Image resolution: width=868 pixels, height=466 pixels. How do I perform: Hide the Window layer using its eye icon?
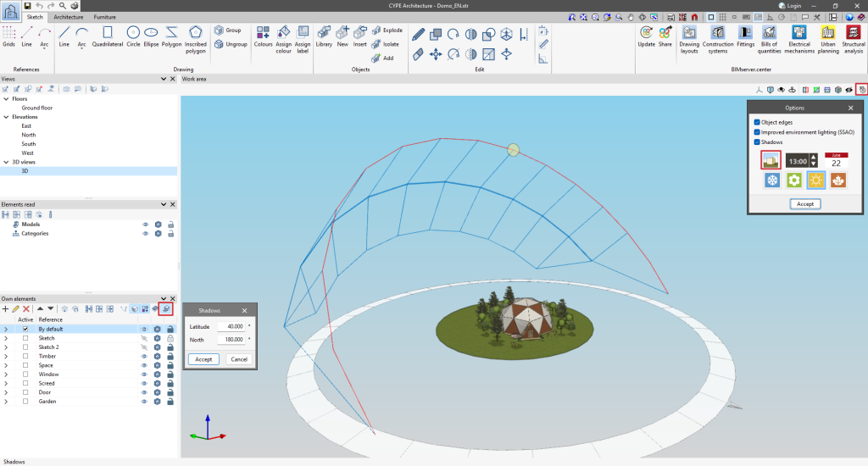145,374
